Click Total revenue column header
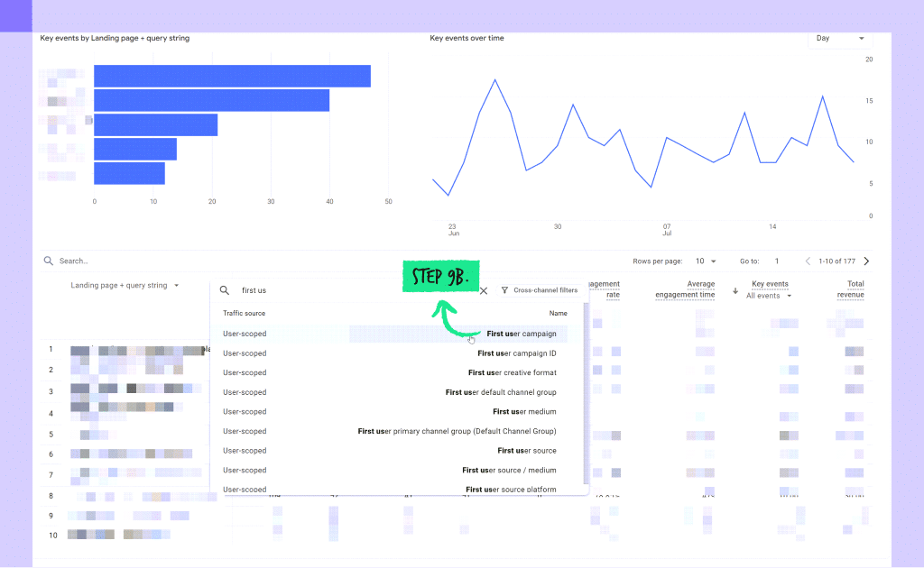 [850, 289]
